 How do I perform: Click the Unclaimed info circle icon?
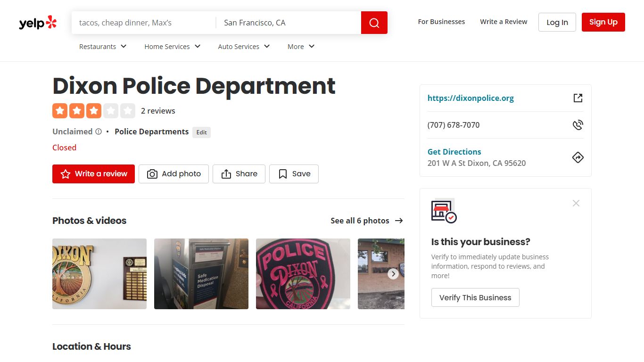coord(99,132)
